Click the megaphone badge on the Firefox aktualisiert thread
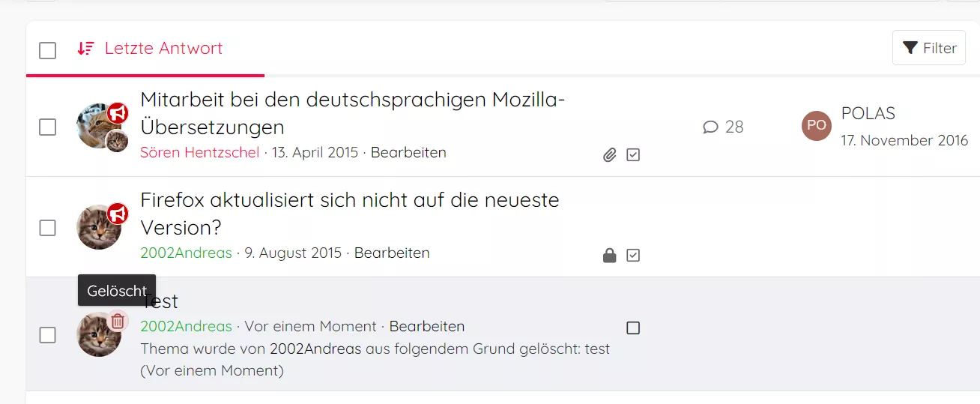 (x=118, y=214)
